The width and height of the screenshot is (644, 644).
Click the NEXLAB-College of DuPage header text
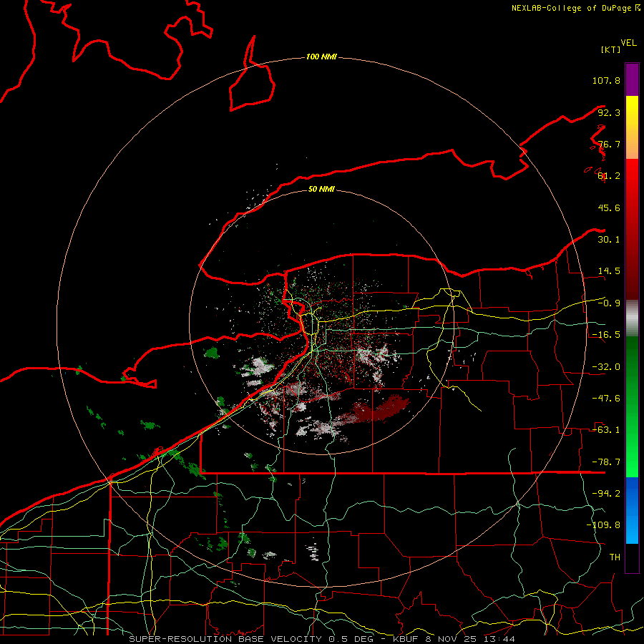[575, 8]
